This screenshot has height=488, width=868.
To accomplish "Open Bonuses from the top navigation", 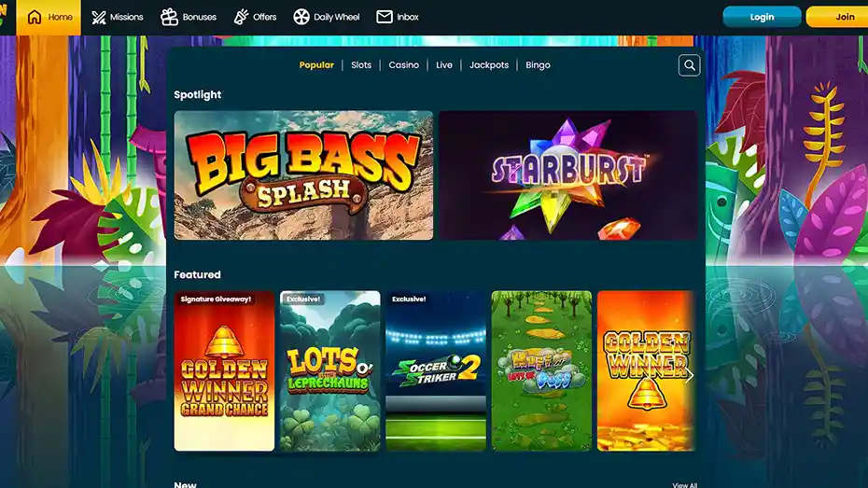I will click(189, 17).
